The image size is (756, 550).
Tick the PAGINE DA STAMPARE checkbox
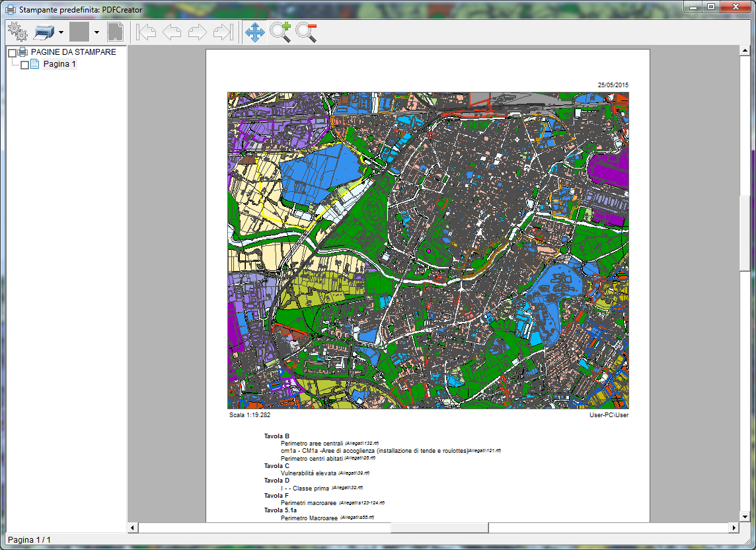tap(13, 53)
